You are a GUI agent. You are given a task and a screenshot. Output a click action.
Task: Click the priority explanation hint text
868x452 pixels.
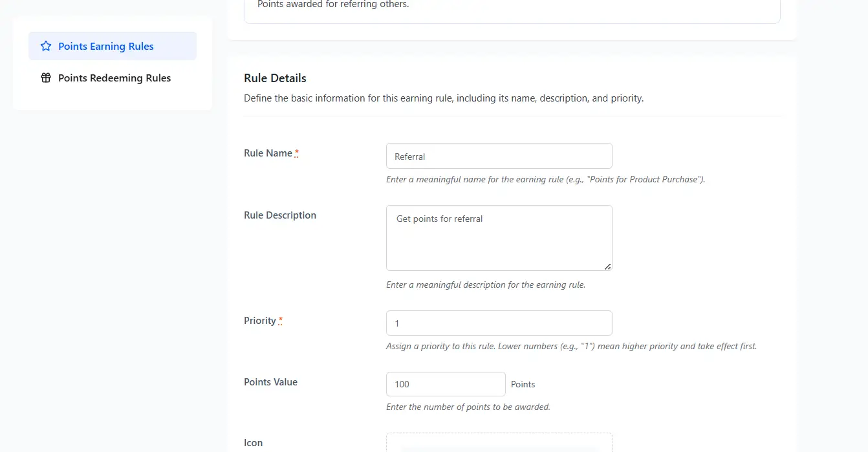pyautogui.click(x=571, y=346)
